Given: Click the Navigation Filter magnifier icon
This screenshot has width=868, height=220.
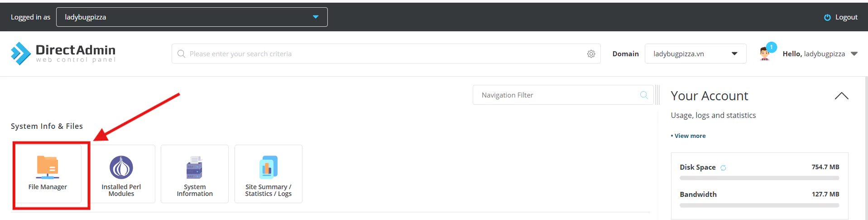Looking at the screenshot, I should coord(644,95).
